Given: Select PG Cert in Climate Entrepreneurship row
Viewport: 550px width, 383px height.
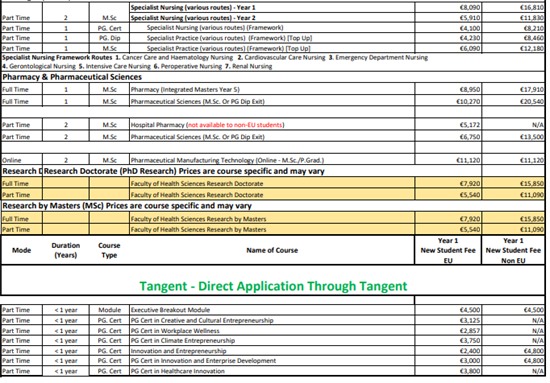Looking at the screenshot, I should 273,341.
